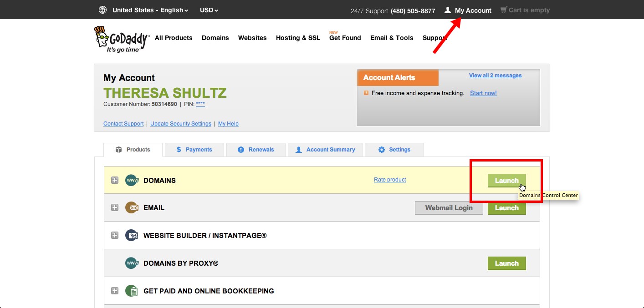Image resolution: width=644 pixels, height=308 pixels.
Task: Open the USD currency dropdown
Action: coord(209,10)
